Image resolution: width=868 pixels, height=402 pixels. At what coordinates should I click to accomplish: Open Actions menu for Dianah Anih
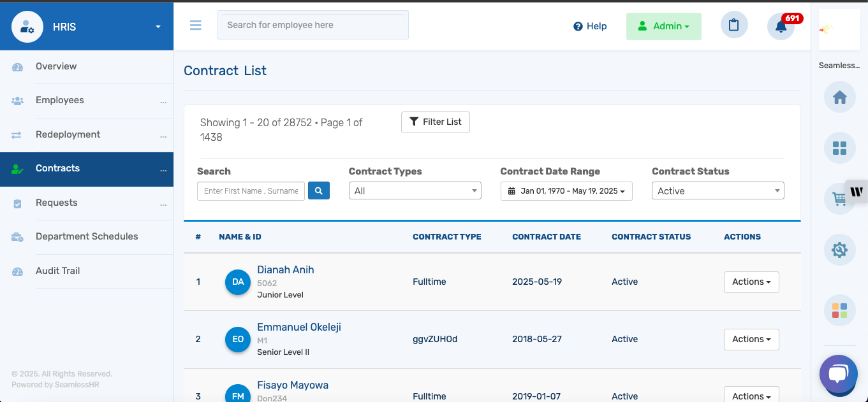751,282
